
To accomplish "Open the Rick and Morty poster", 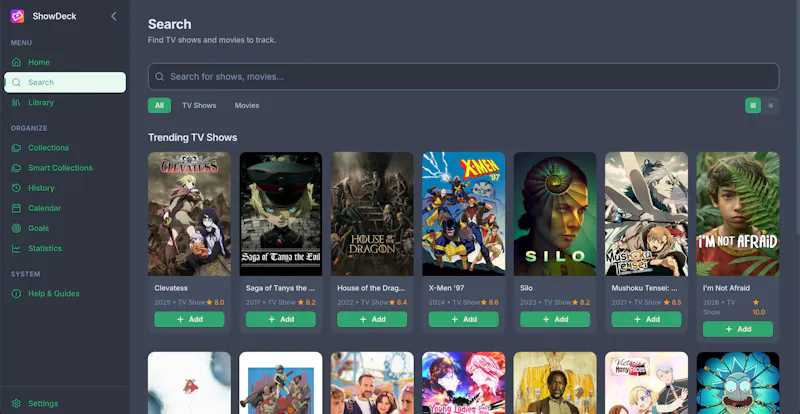I will click(738, 383).
